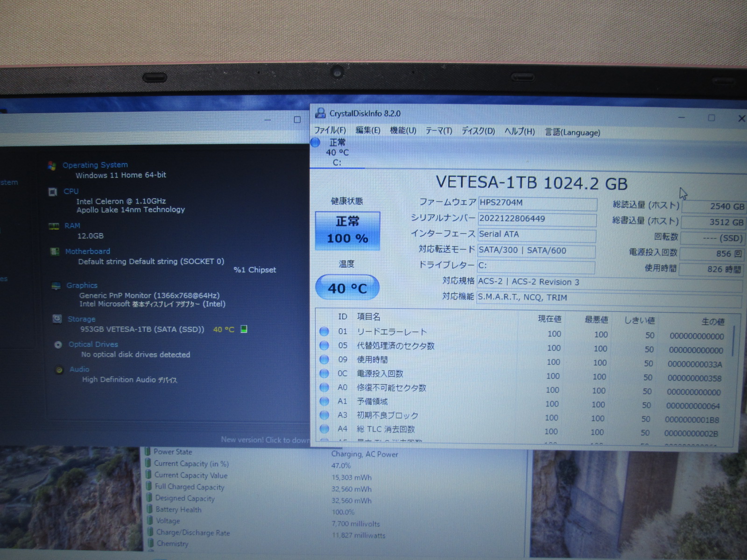
Task: Click the 正常 100 % health status button
Action: click(x=348, y=231)
